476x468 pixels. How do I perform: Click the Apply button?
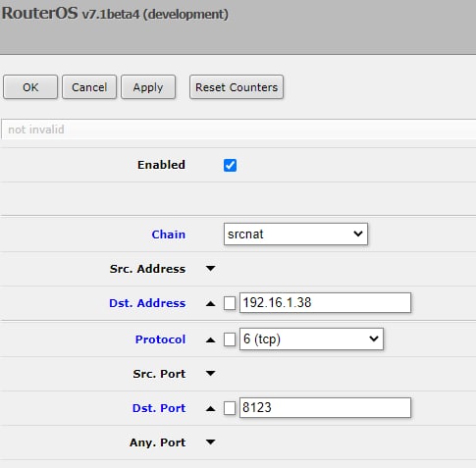(x=148, y=87)
